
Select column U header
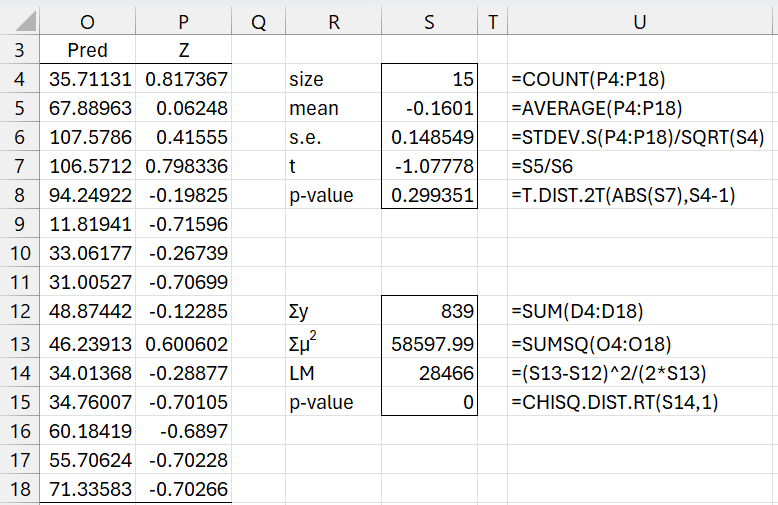coord(642,20)
